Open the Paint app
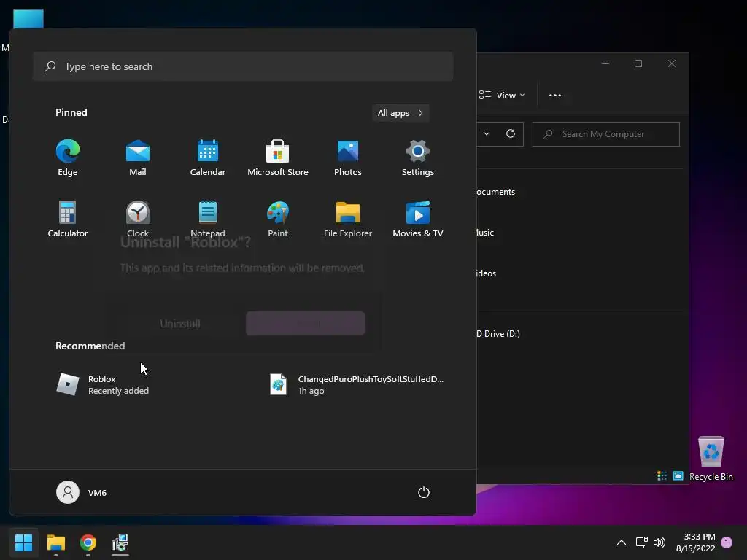This screenshot has height=560, width=747. 278,219
